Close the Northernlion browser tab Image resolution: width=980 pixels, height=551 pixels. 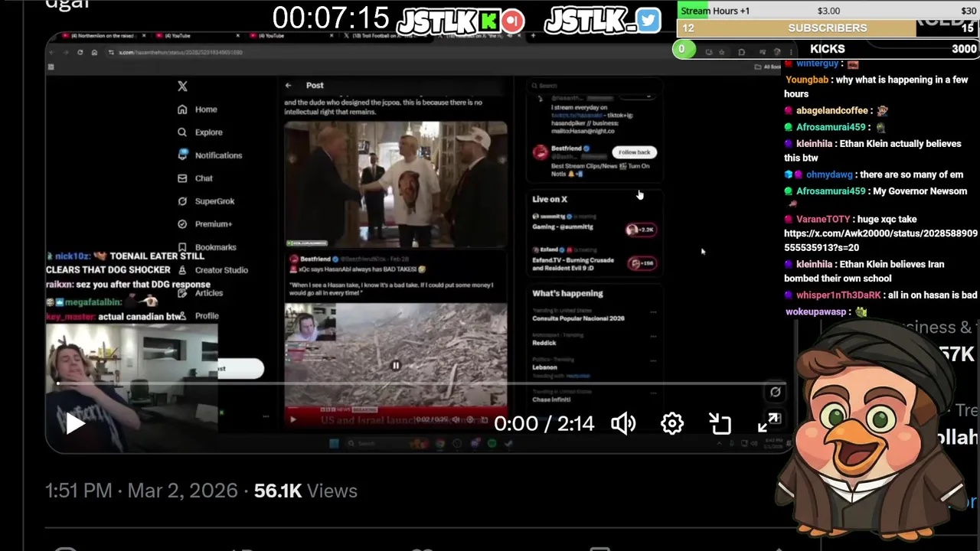(x=143, y=36)
